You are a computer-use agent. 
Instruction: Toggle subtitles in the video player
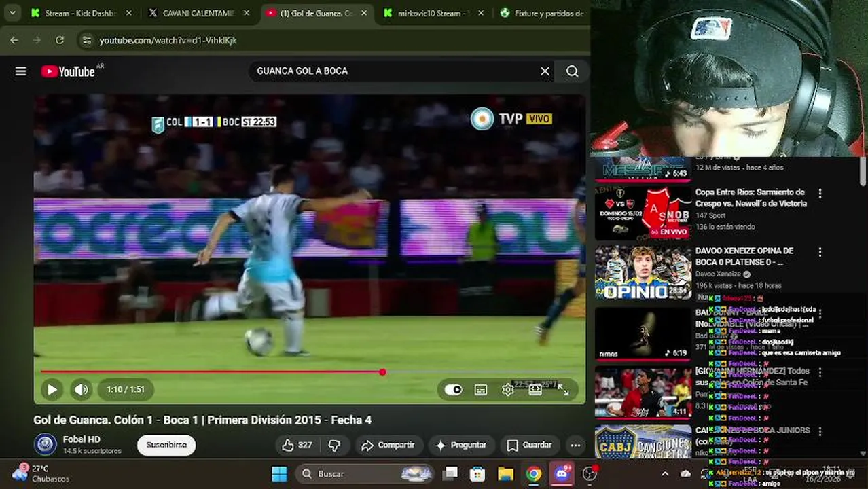click(x=481, y=389)
